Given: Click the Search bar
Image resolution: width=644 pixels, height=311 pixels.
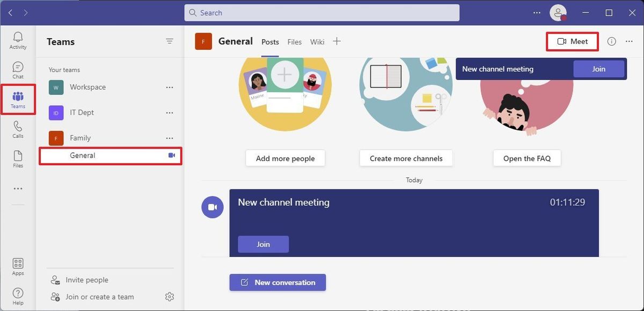Looking at the screenshot, I should click(322, 12).
